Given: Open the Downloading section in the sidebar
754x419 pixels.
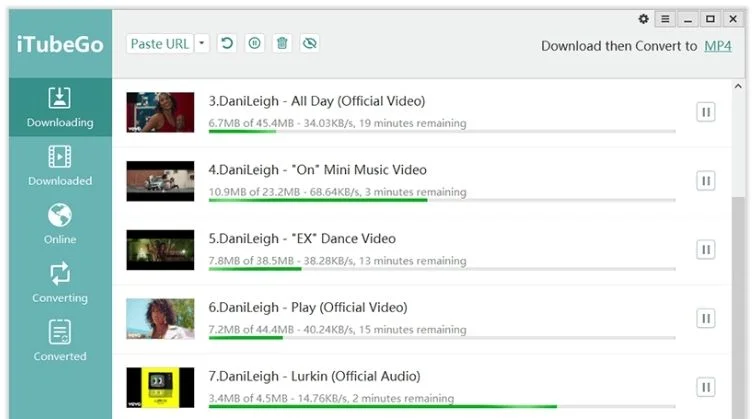Looking at the screenshot, I should [60, 107].
